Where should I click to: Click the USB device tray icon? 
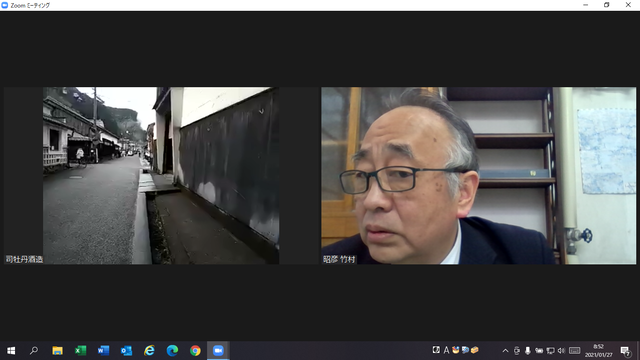(517, 351)
